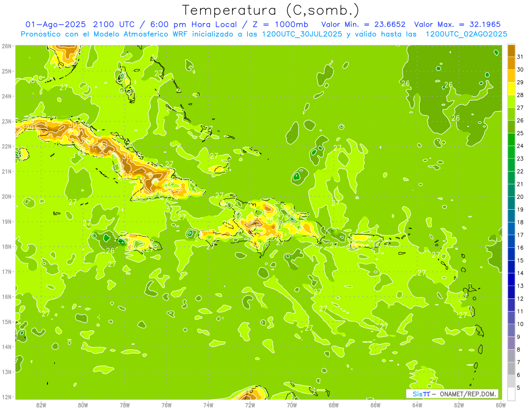Image resolution: width=532 pixels, height=411 pixels.
Task: Click the color scale label 10
Action: [520, 324]
